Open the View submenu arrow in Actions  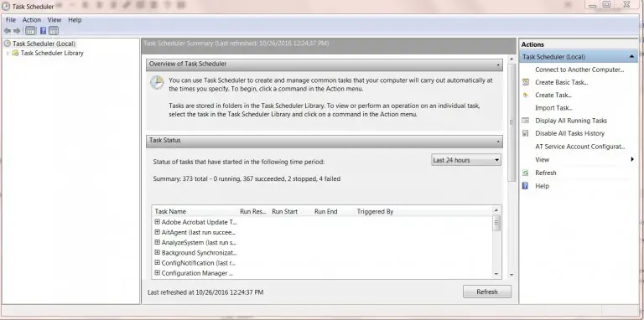point(632,160)
